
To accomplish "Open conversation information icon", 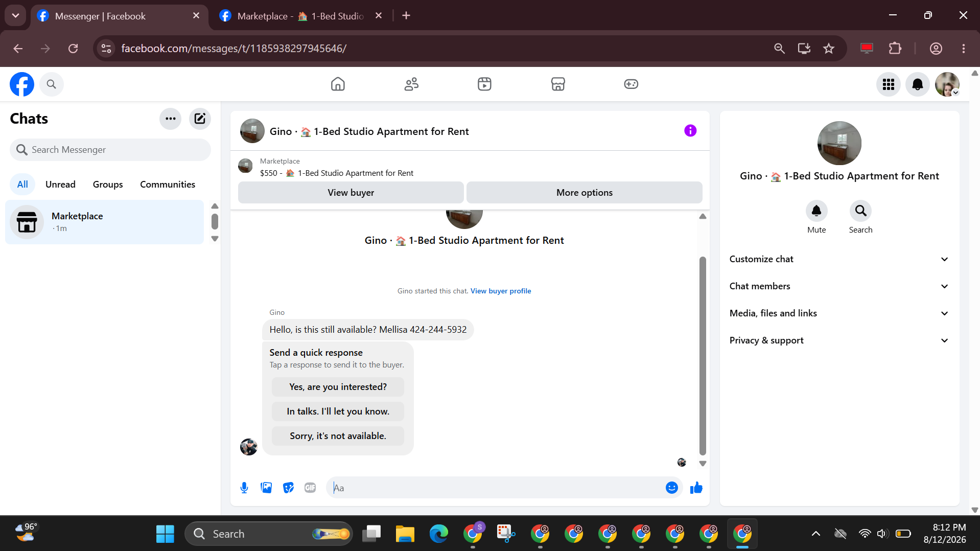I will (690, 131).
